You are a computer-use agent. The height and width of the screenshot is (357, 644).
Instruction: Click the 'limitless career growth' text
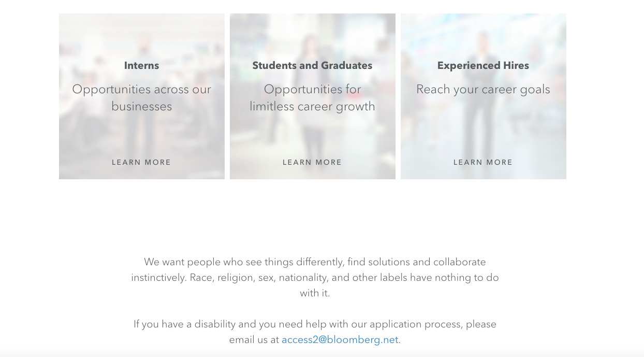click(312, 106)
